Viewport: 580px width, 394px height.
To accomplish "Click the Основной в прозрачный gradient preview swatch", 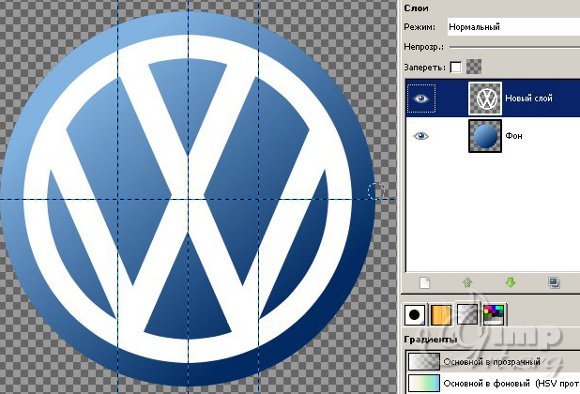I will 424,361.
